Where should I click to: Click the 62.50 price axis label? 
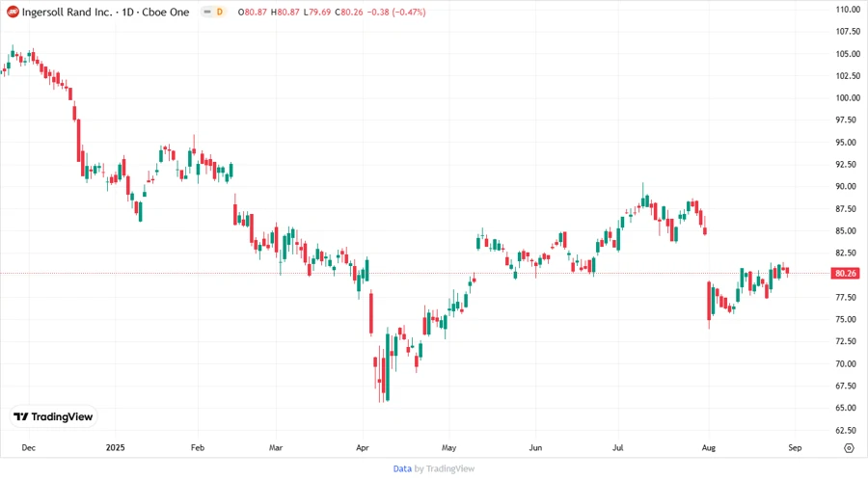(848, 430)
